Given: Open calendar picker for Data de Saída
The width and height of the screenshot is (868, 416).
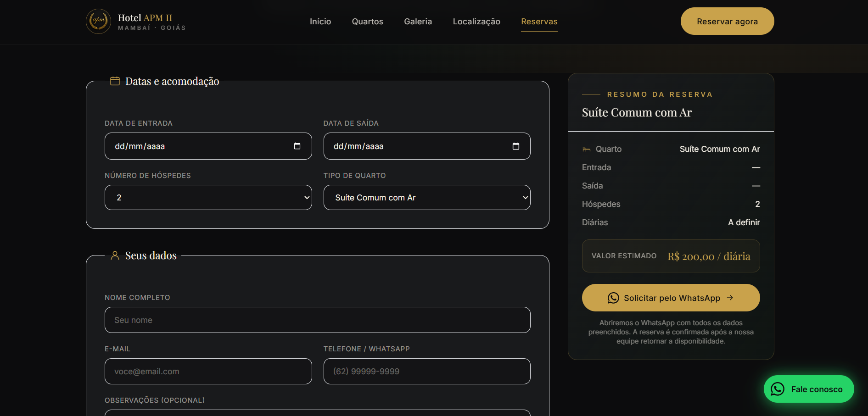Looking at the screenshot, I should 516,146.
